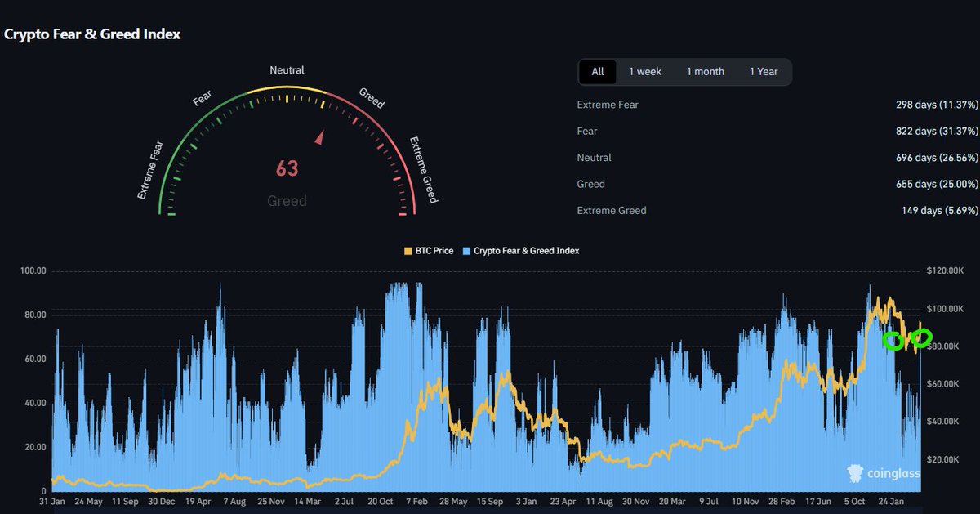Image resolution: width=980 pixels, height=514 pixels.
Task: Switch to the 1 month tab
Action: coord(705,72)
